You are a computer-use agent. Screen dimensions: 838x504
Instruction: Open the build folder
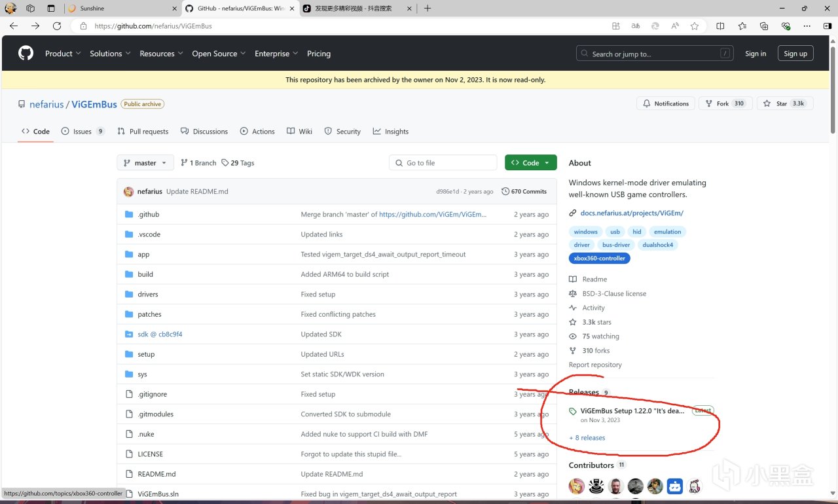(145, 274)
